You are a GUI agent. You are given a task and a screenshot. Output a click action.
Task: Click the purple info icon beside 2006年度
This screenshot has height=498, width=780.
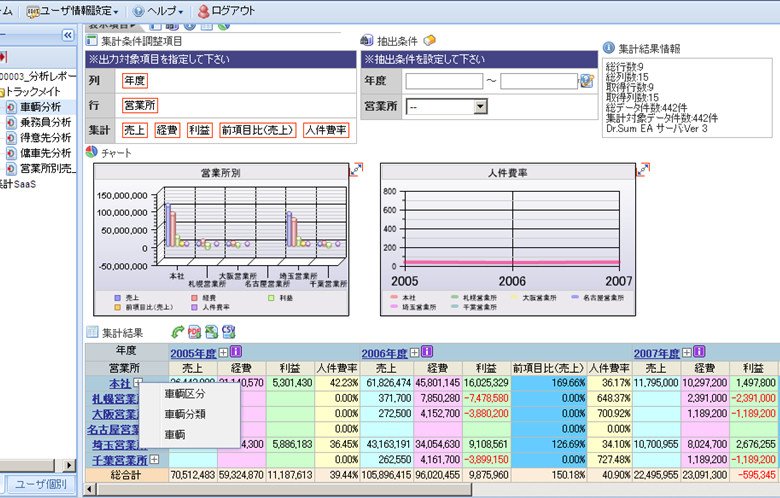(427, 352)
